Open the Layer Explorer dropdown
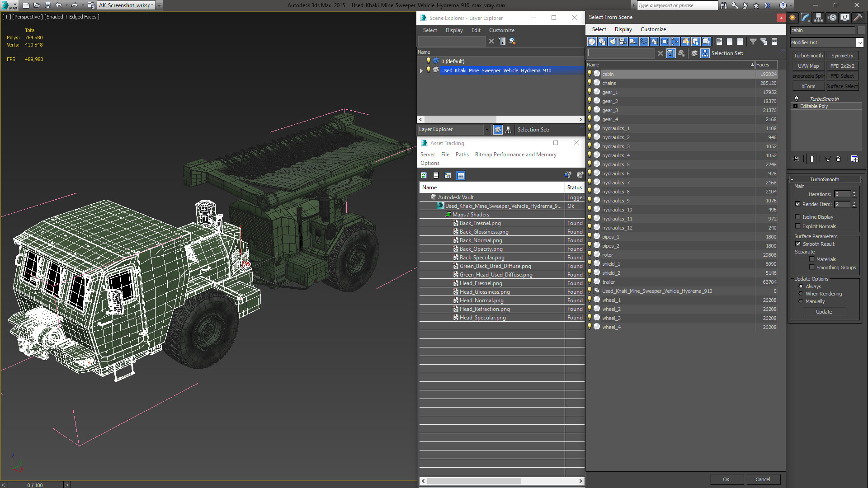Image resolution: width=868 pixels, height=488 pixels. pyautogui.click(x=487, y=130)
